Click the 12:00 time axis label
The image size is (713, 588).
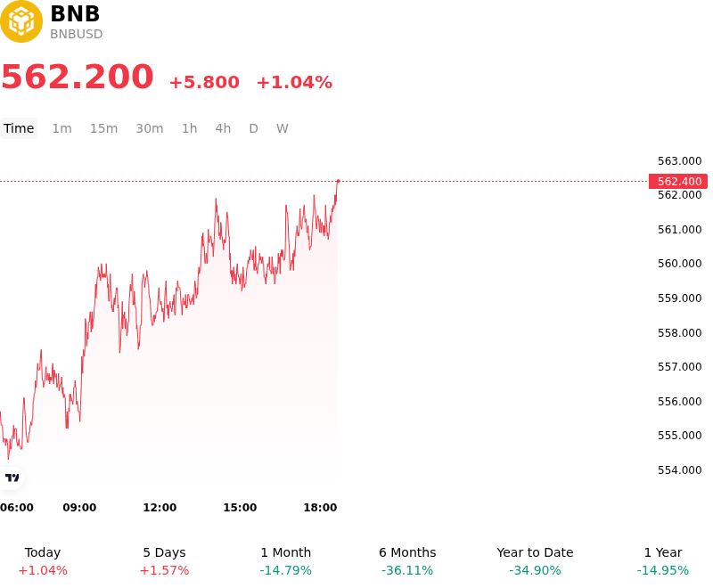tap(160, 508)
